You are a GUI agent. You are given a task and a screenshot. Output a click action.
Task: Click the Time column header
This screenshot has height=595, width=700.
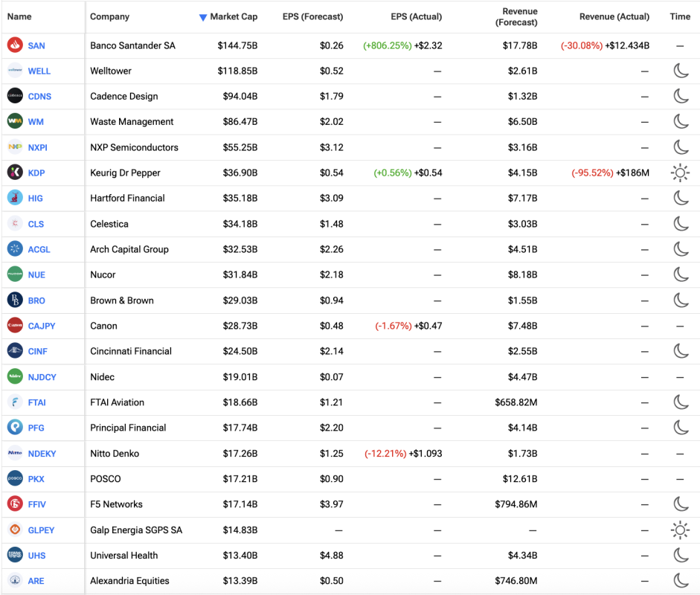coord(680,16)
